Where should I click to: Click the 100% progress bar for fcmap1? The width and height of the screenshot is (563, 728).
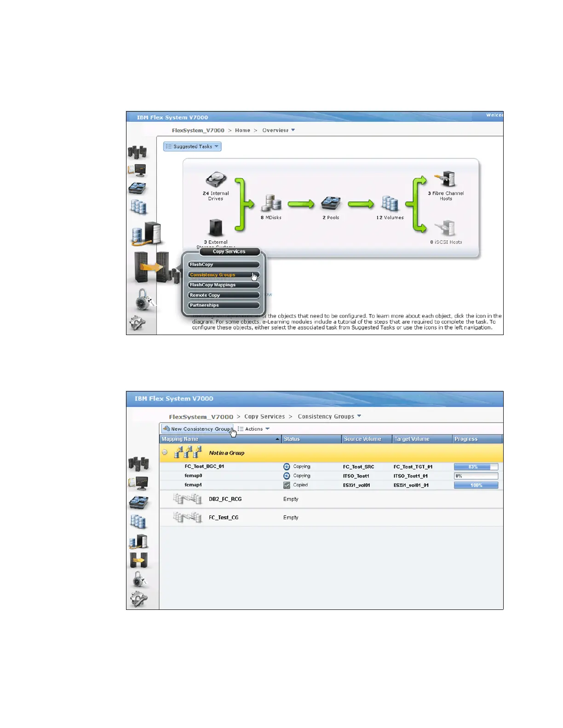[x=476, y=485]
